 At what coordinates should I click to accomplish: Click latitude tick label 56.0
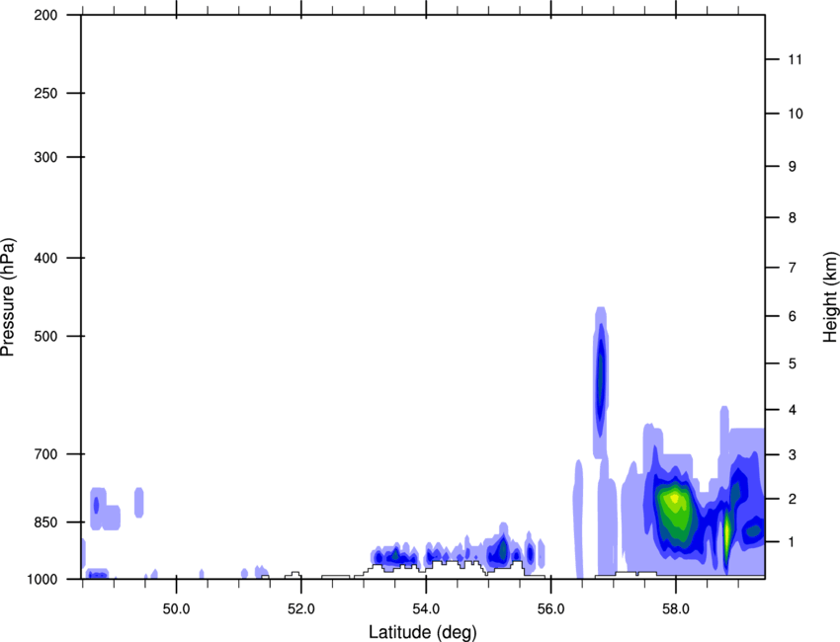(551, 609)
